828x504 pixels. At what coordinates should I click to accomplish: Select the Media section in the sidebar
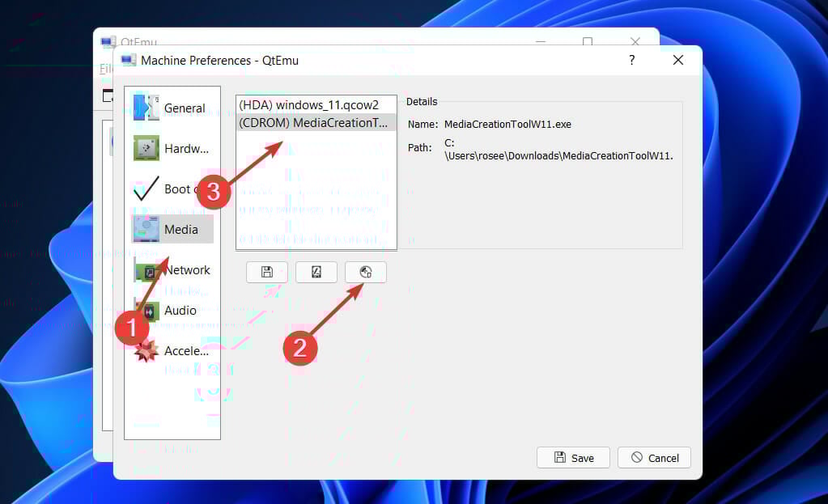(x=172, y=229)
